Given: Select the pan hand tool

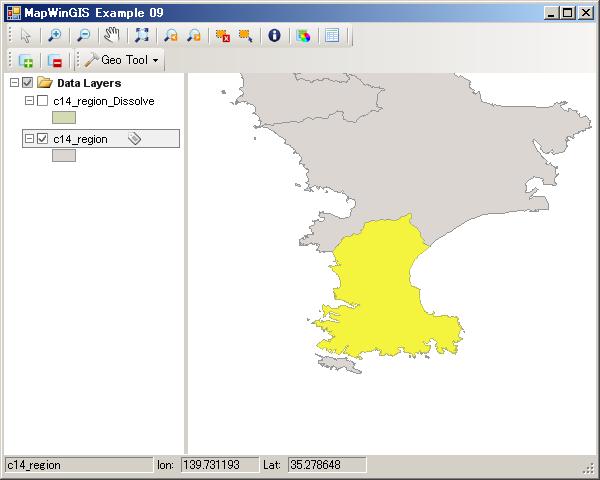Looking at the screenshot, I should point(112,35).
